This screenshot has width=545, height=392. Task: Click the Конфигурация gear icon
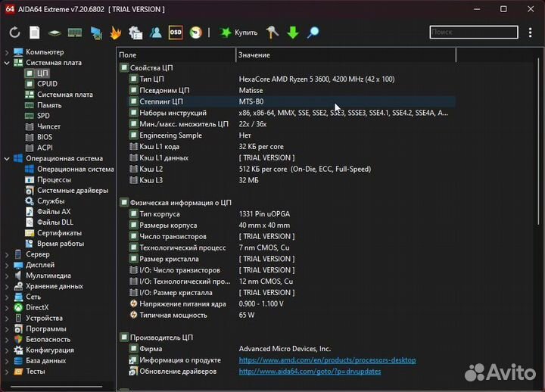pyautogui.click(x=18, y=350)
